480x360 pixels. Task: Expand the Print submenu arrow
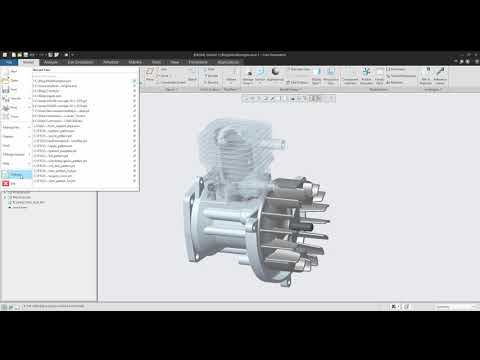pos(29,108)
